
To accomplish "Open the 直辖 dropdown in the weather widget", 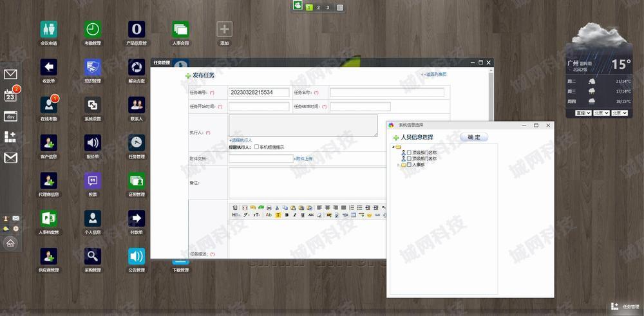I will [583, 113].
